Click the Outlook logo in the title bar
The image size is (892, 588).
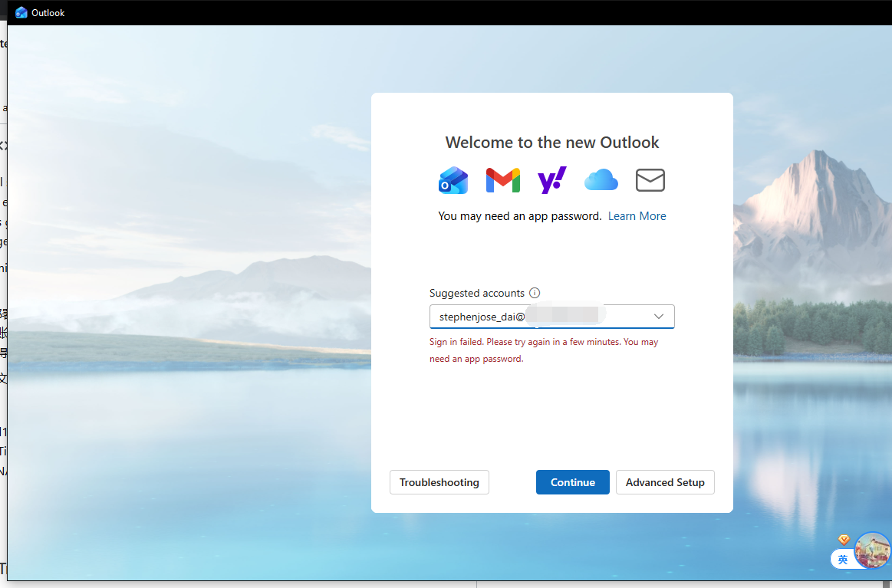click(x=21, y=12)
